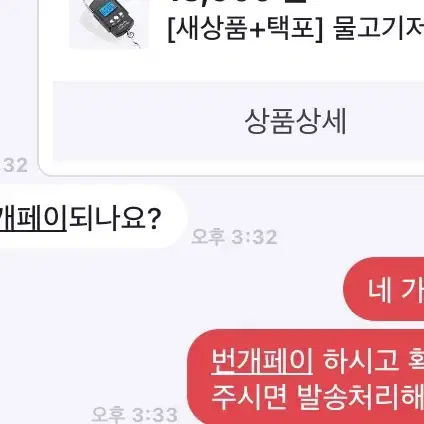Tap the red 네 가 reply bubble
424x424 pixels.
[x=384, y=289]
